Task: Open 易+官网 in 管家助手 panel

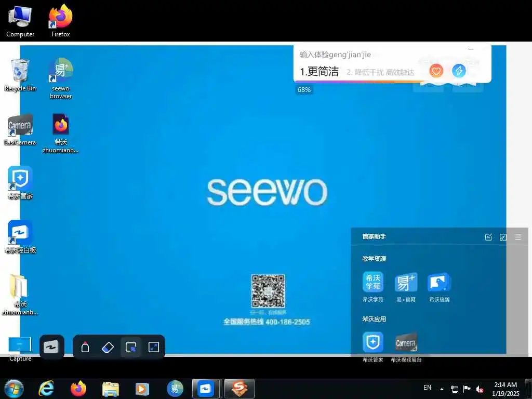Action: click(x=406, y=287)
